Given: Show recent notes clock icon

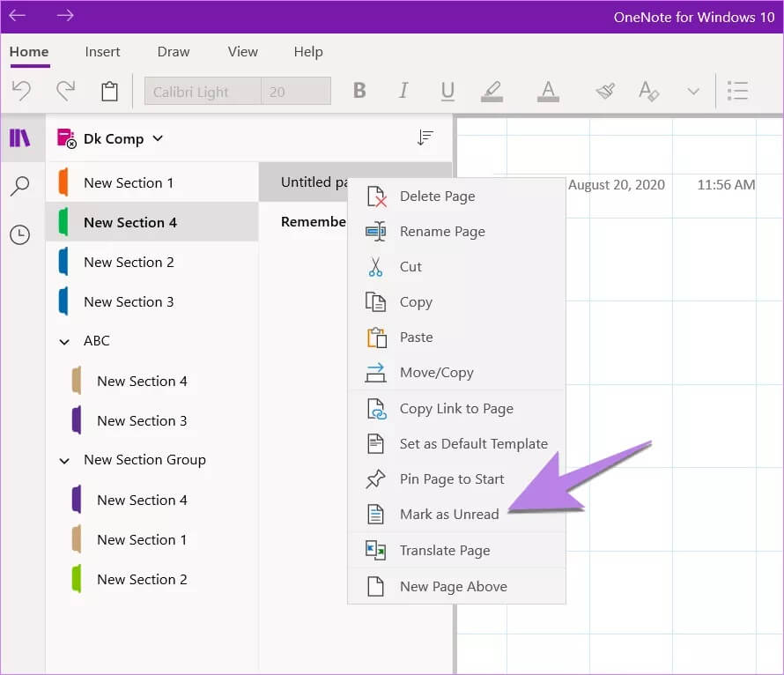Looking at the screenshot, I should [19, 234].
